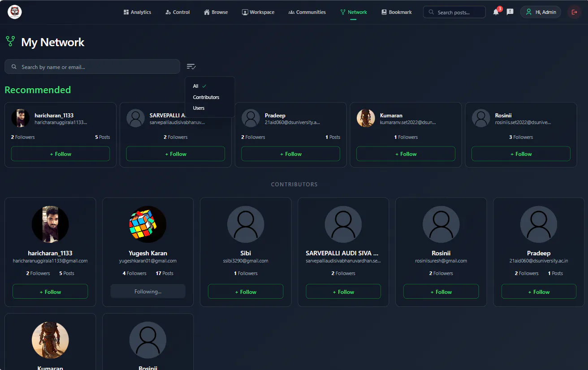Click Rosinii's avatar in Recommended
This screenshot has width=588, height=370.
click(x=481, y=118)
